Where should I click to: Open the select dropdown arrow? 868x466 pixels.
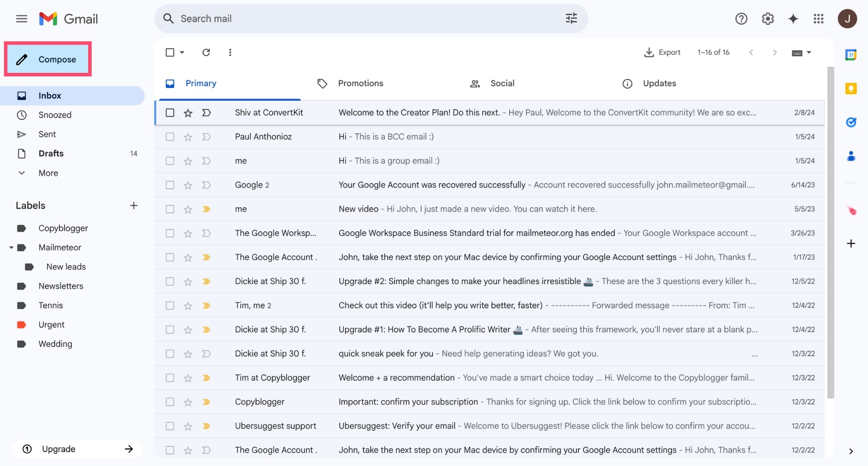click(182, 52)
